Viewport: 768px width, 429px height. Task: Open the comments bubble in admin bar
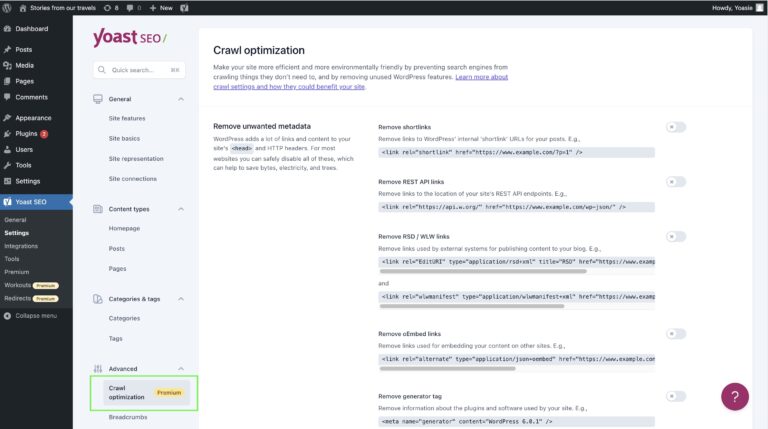(x=130, y=8)
